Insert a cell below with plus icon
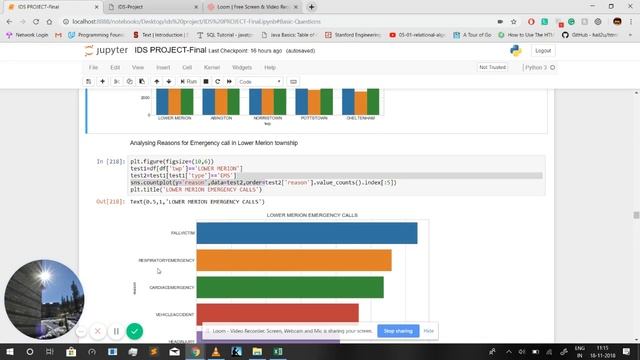Image resolution: width=640 pixels, height=360 pixels. (x=102, y=82)
